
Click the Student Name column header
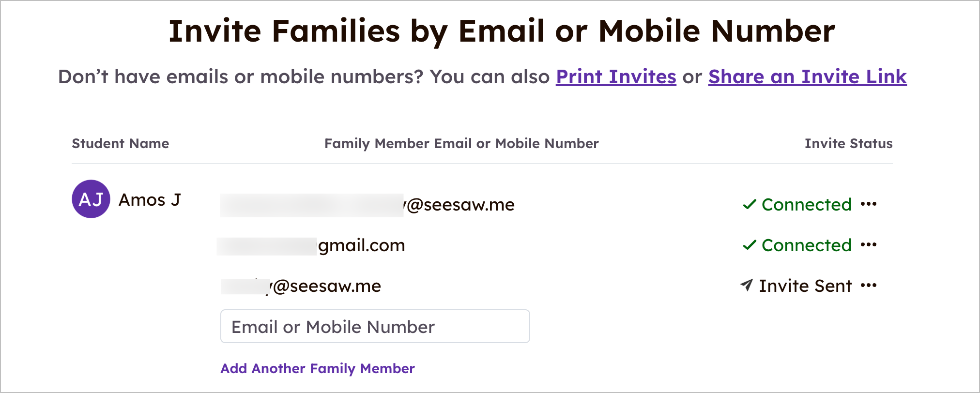pyautogui.click(x=121, y=143)
